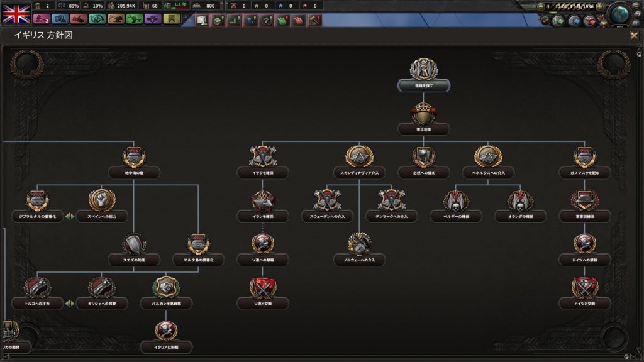Open the teal Trade tab
The width and height of the screenshot is (644, 362).
click(97, 19)
